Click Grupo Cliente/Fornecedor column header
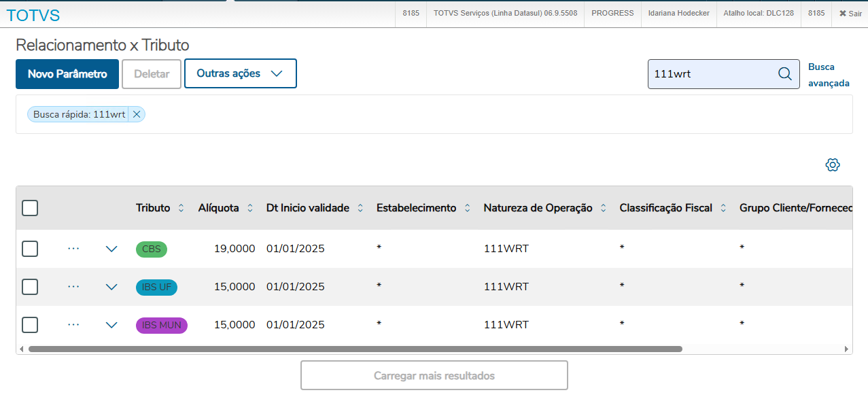This screenshot has width=868, height=399. click(795, 208)
